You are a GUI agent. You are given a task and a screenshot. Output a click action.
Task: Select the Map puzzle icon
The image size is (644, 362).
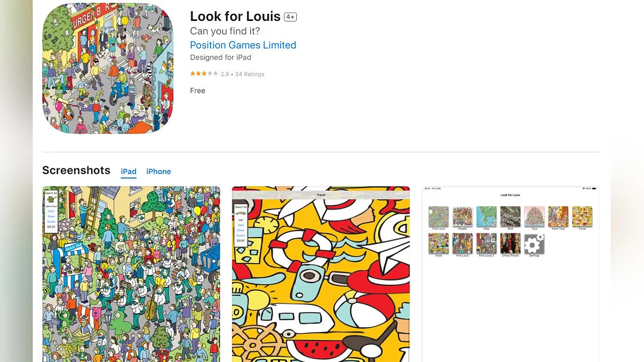pyautogui.click(x=486, y=217)
